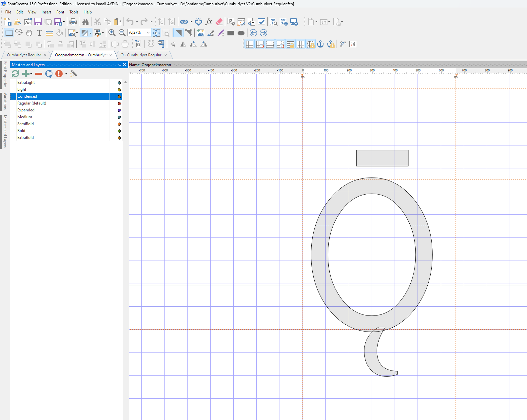The width and height of the screenshot is (527, 420).
Task: Toggle fit-to-window zoom button
Action: click(x=156, y=33)
